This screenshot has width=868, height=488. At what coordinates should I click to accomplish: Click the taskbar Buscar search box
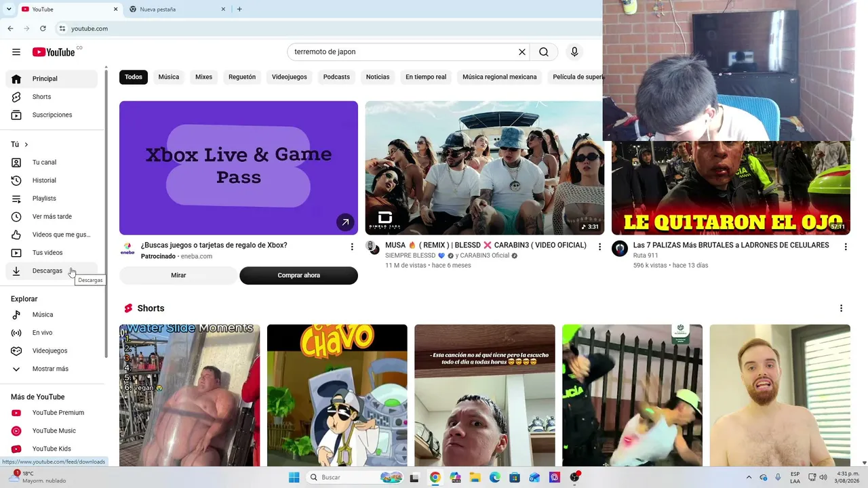pos(354,477)
